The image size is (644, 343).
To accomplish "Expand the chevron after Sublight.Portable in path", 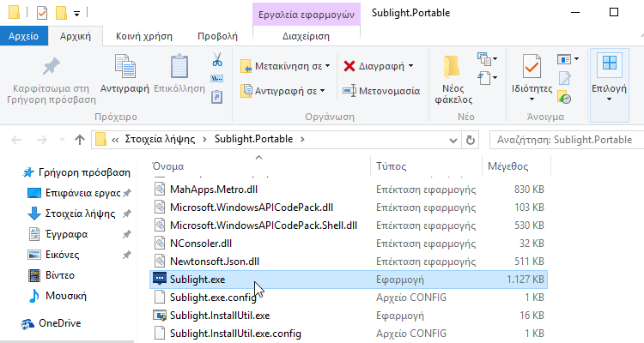I will click(x=302, y=140).
